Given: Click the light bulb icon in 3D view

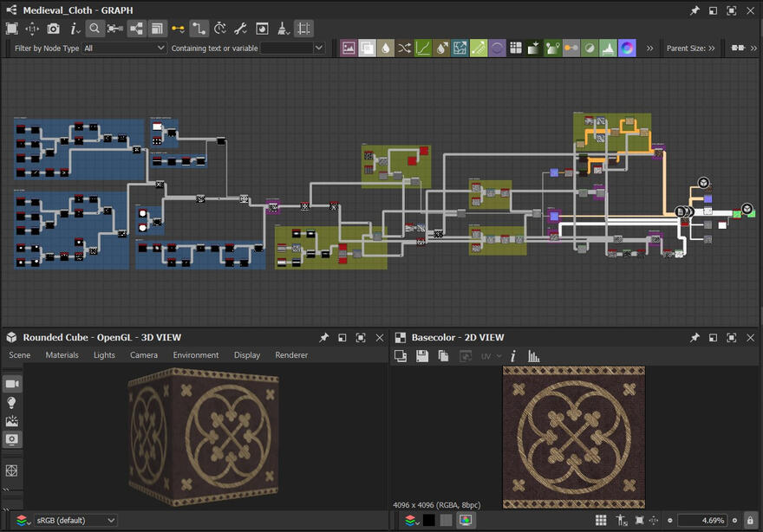Looking at the screenshot, I should [x=12, y=403].
